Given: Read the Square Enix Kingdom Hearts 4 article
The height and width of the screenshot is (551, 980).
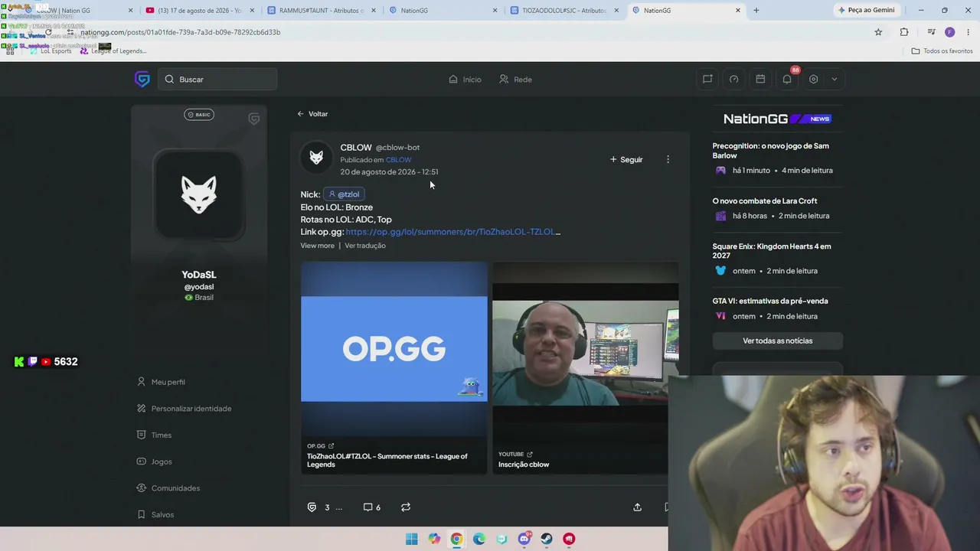Looking at the screenshot, I should pos(777,259).
